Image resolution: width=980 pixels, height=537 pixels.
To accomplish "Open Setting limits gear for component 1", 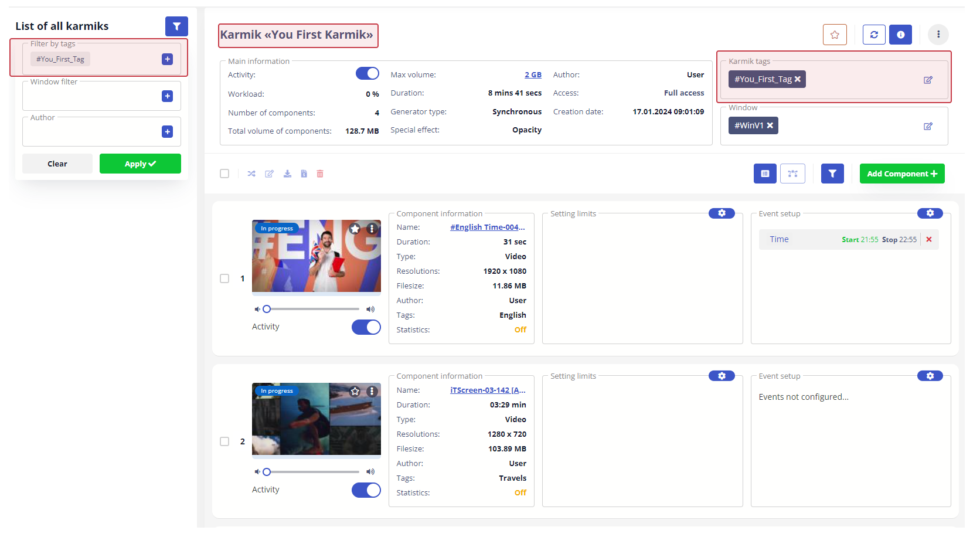I will [x=722, y=213].
